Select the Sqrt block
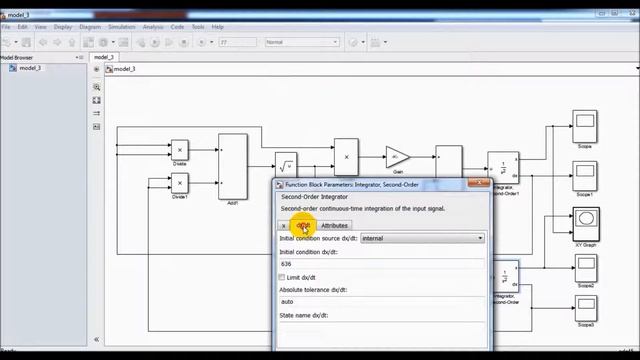 (286, 166)
